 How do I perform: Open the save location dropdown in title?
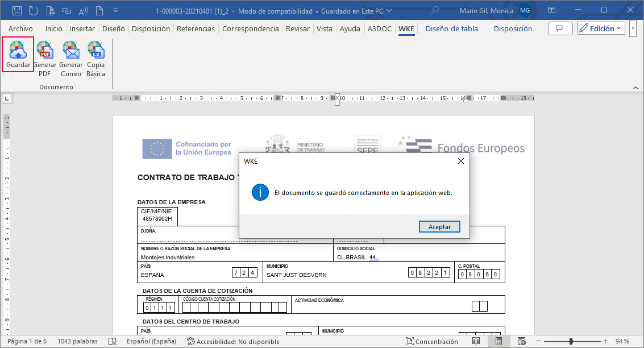tap(389, 11)
